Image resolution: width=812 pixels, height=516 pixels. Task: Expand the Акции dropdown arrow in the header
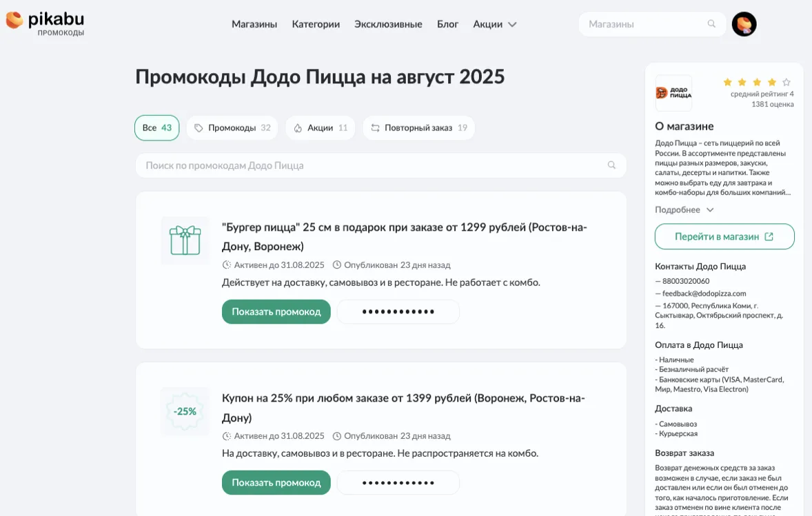[x=512, y=24]
